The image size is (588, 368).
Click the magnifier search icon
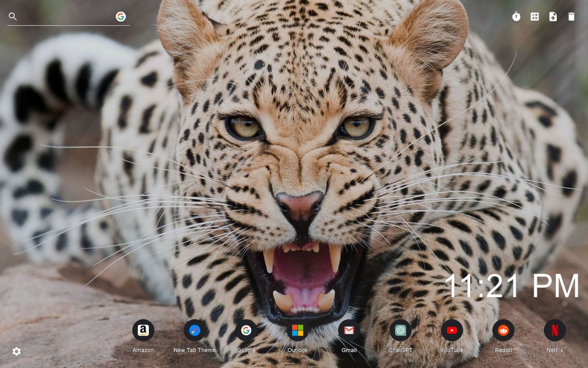point(13,17)
